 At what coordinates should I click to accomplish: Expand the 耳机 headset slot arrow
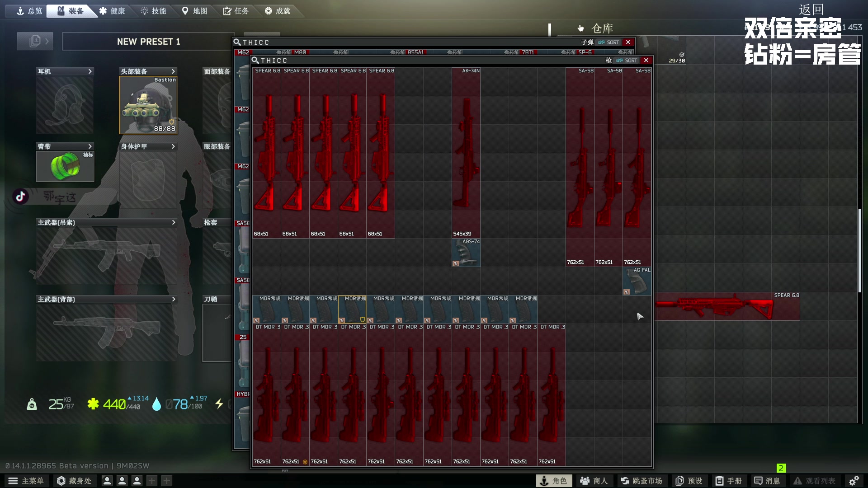tap(90, 71)
